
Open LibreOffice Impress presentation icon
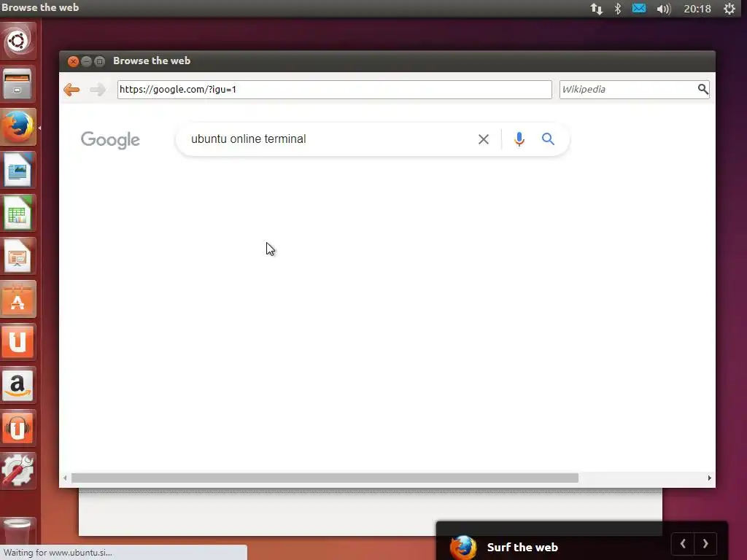point(18,256)
